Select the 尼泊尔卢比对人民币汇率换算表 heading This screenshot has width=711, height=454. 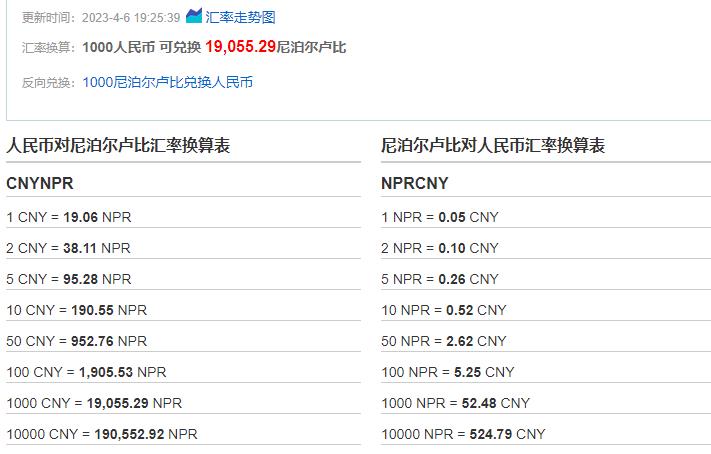point(493,146)
